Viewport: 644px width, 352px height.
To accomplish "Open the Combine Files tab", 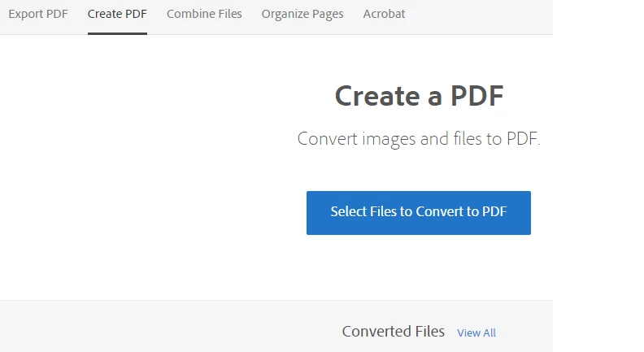I will [x=204, y=14].
